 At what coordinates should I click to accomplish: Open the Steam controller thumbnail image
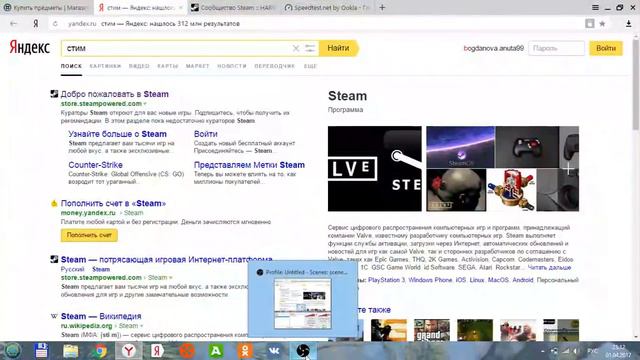527,147
